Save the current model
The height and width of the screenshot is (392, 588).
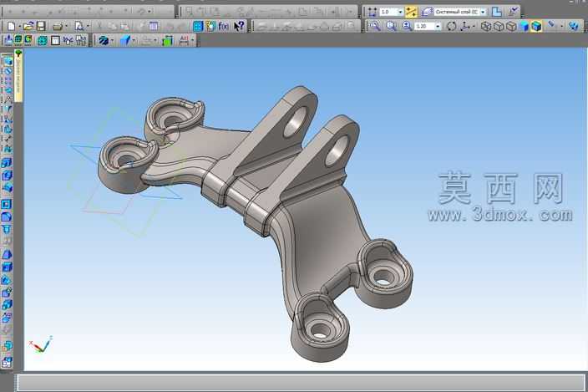coord(40,26)
